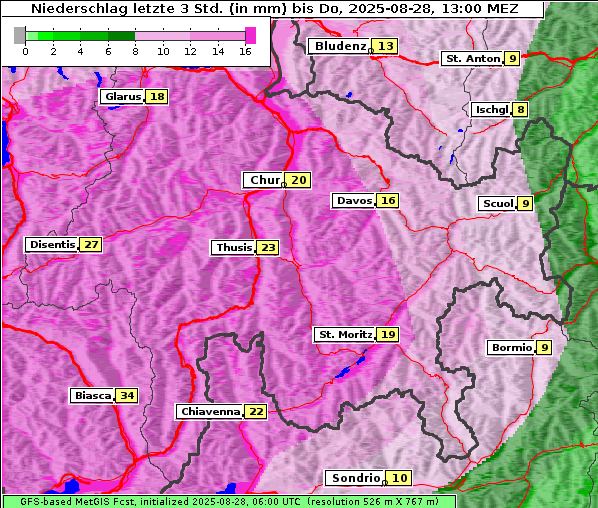Select the St. Moritz label

pyautogui.click(x=345, y=334)
